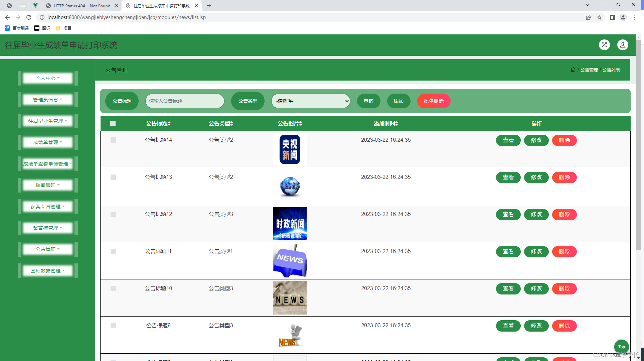
Task: Sort by 公告标题 column sort arrows
Action: (169, 124)
